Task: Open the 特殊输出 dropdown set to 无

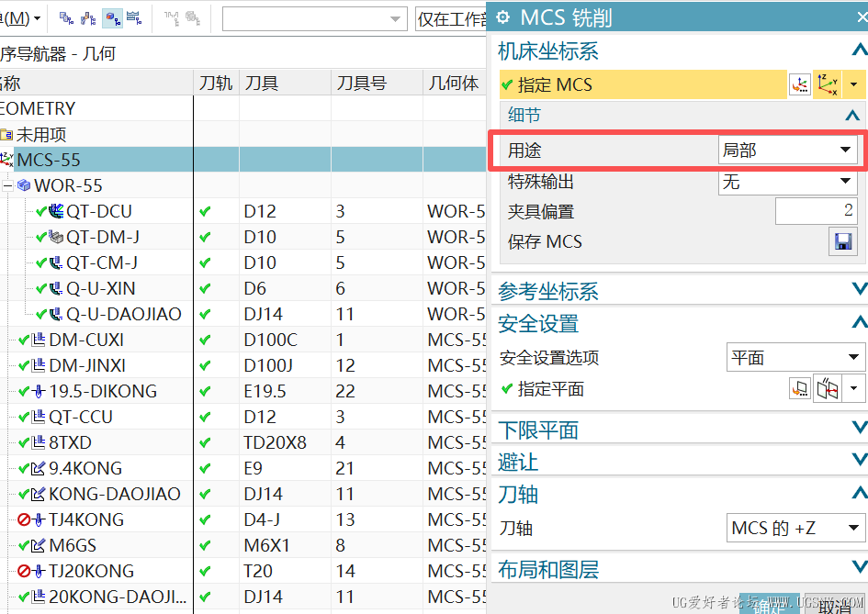Action: pos(787,181)
